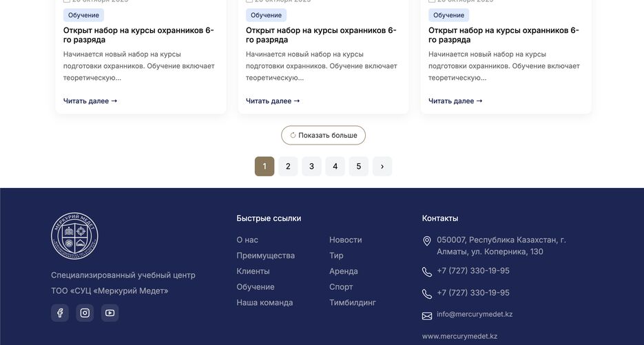The height and width of the screenshot is (345, 644).
Task: Click the first phone handset icon
Action: 427,272
